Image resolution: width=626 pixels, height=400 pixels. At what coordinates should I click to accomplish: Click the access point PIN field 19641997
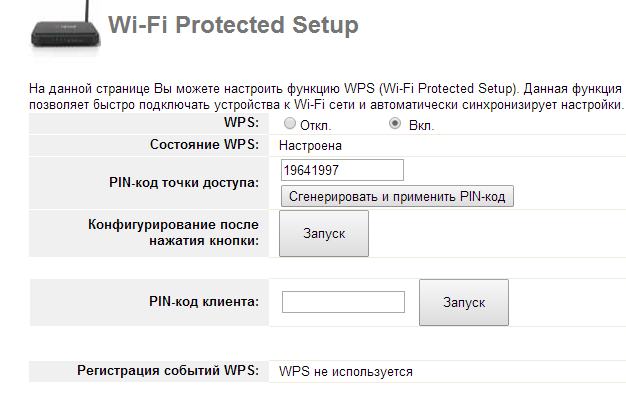pyautogui.click(x=342, y=170)
